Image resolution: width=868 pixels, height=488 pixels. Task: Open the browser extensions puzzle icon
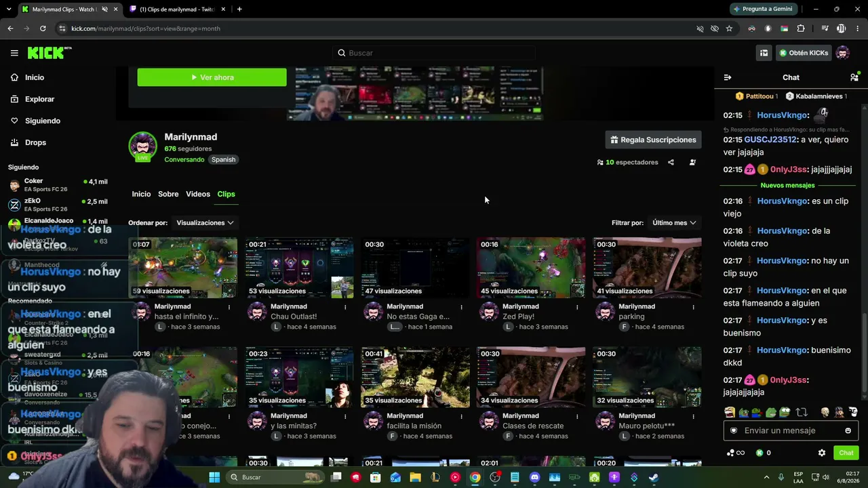tap(801, 28)
